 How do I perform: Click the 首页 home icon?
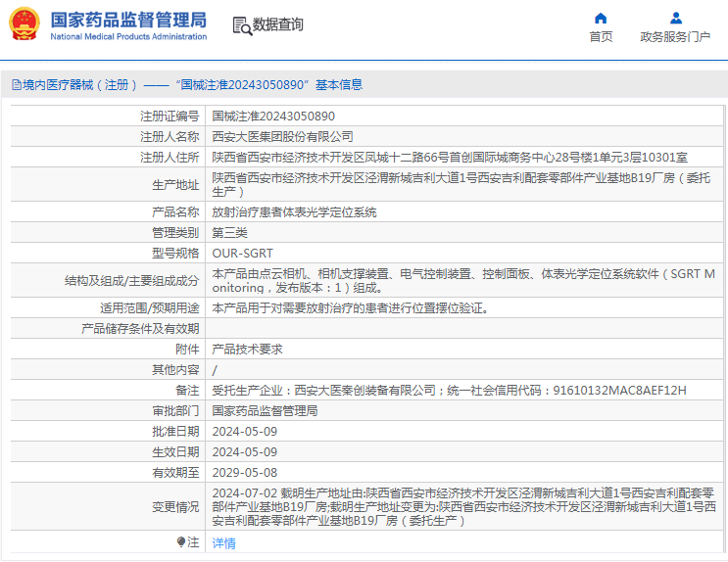click(601, 18)
